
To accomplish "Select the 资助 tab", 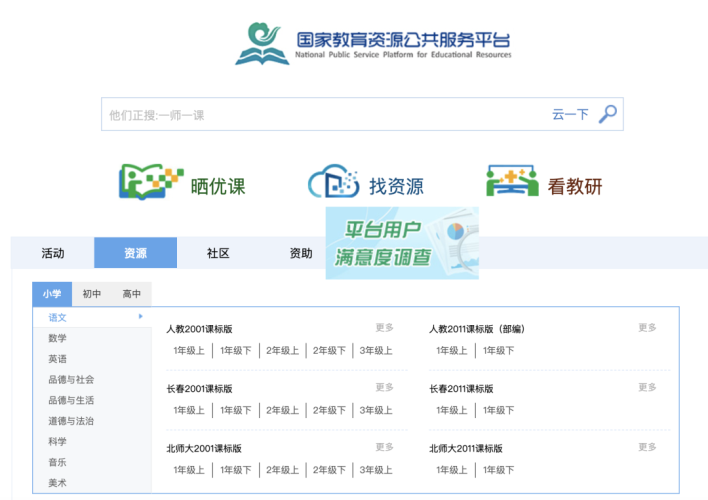I will 300,254.
